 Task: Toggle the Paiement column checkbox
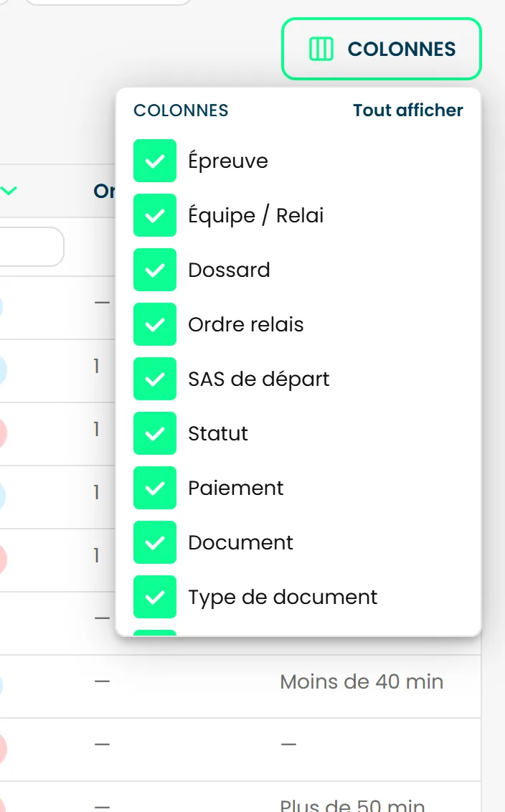click(x=155, y=488)
